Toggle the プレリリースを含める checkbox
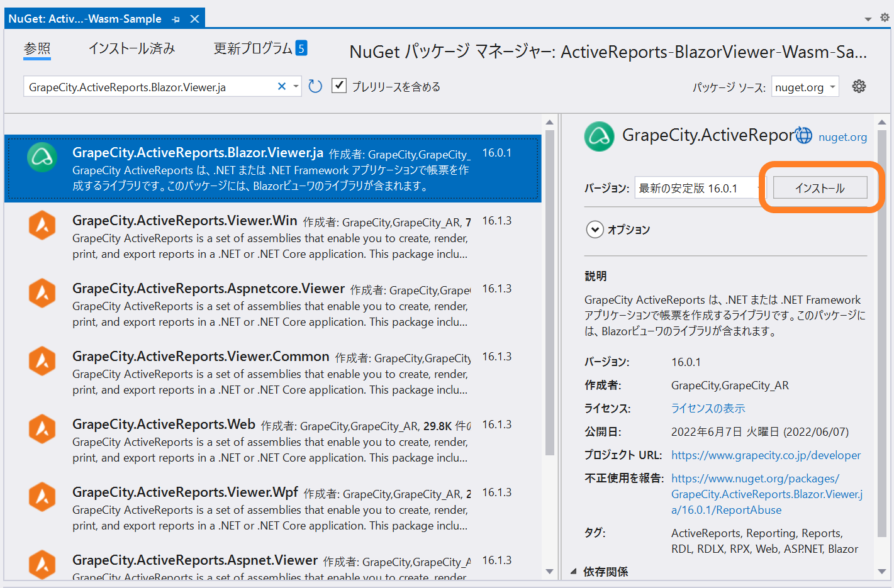 click(x=339, y=86)
